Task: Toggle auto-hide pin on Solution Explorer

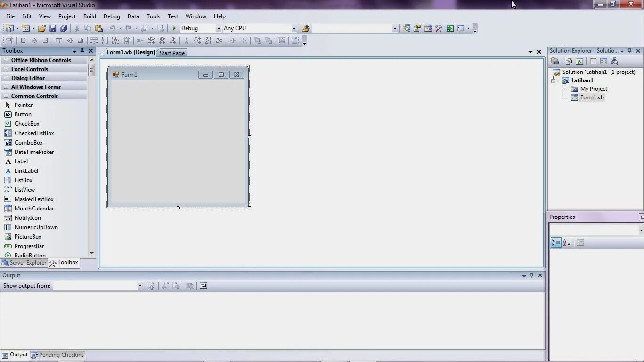Action: [630, 51]
